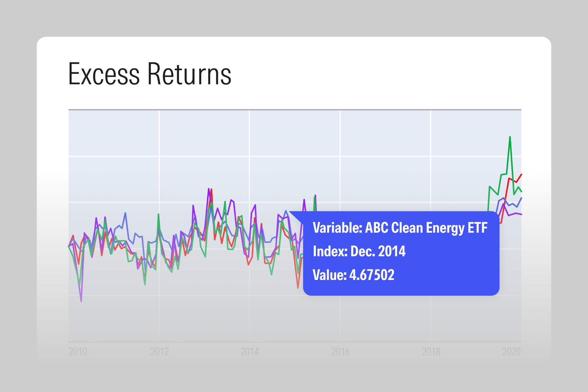Click the purple peak just after 2013

pyautogui.click(x=208, y=189)
